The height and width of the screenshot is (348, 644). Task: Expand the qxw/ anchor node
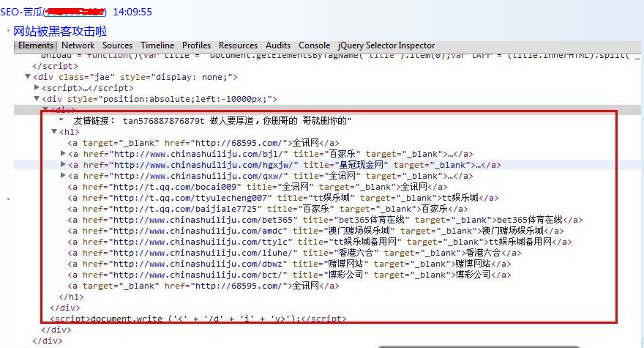tap(63, 176)
